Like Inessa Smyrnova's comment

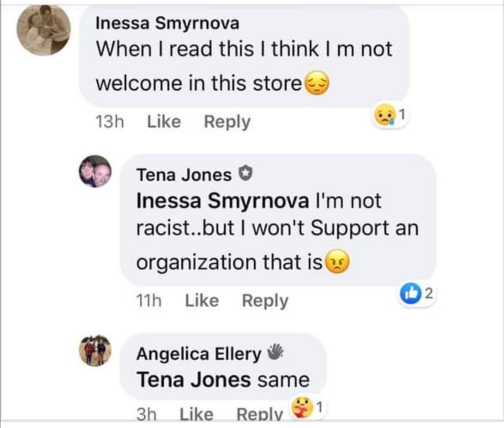point(164,122)
